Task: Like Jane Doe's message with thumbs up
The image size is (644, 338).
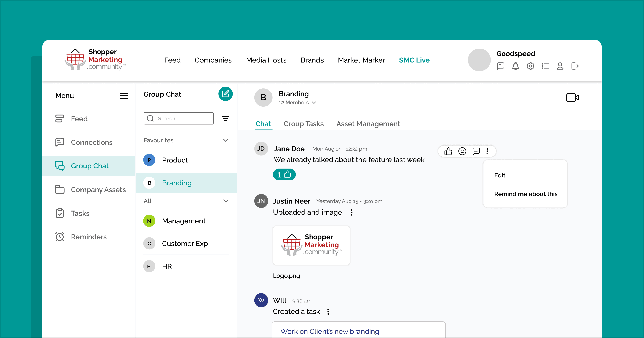Action: tap(448, 151)
